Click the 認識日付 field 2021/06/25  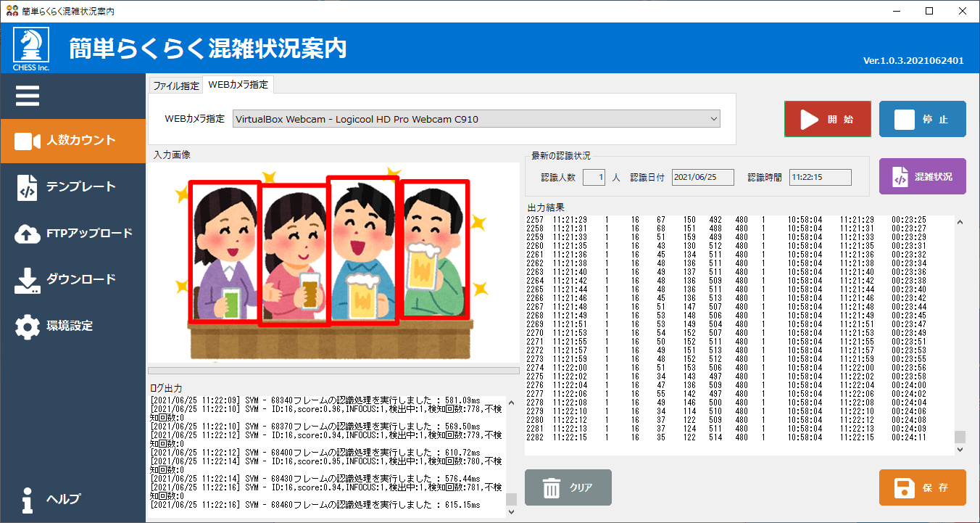pyautogui.click(x=703, y=177)
